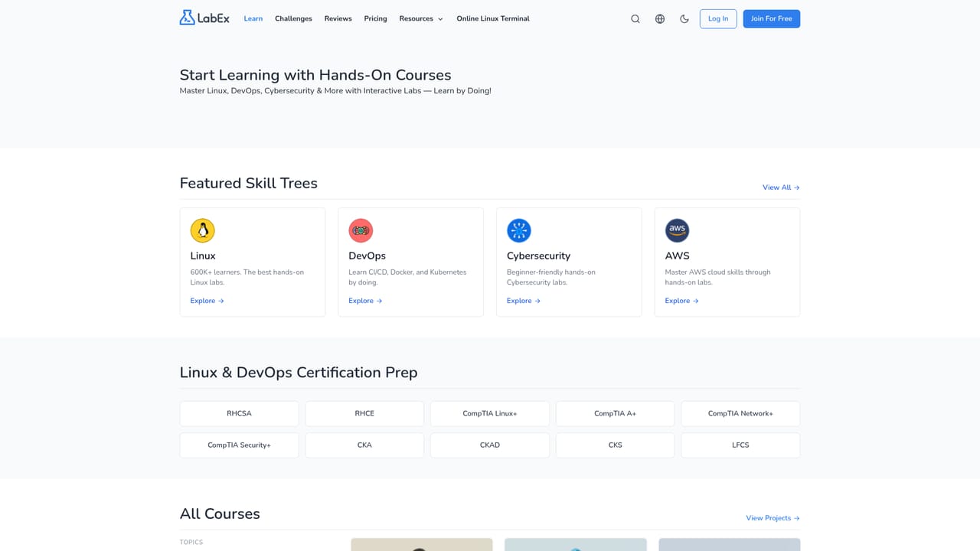Click Explore under the Cybersecurity card

tap(524, 301)
